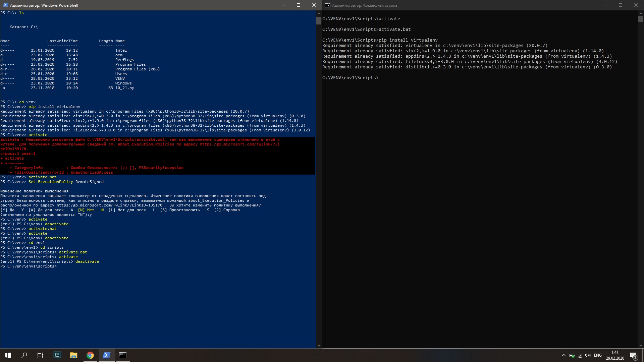Click the Command Prompt title bar text
The image size is (644, 362).
tap(365, 5)
